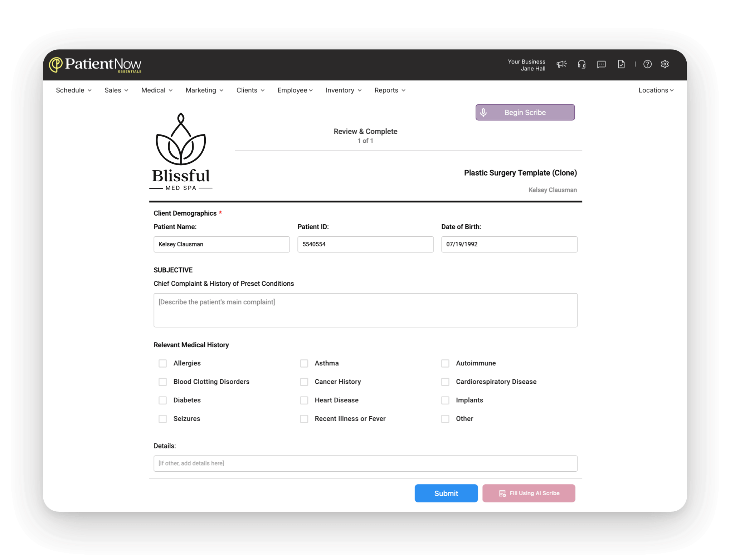
Task: Click Your Business Jane Hall account label
Action: pos(526,65)
